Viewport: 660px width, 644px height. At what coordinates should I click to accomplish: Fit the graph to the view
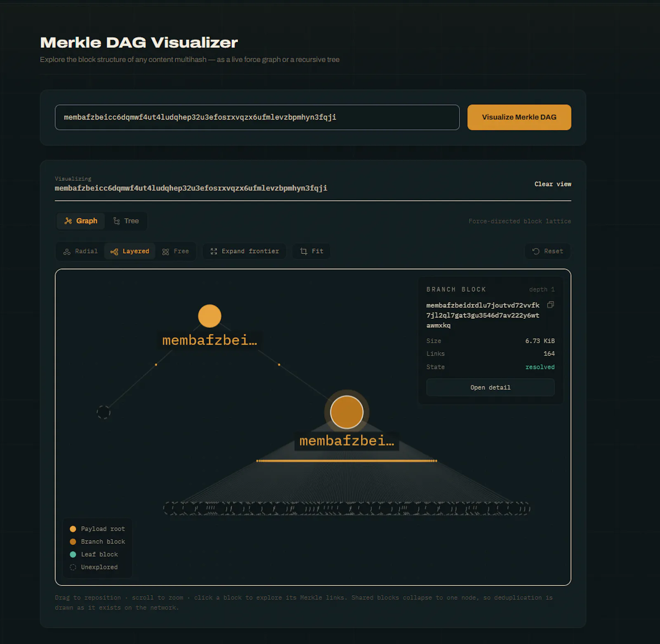tap(311, 251)
